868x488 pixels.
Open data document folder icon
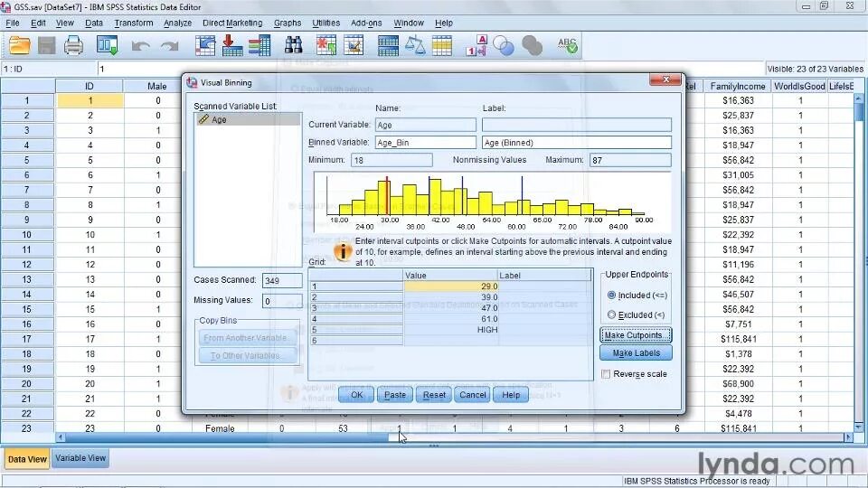click(x=19, y=45)
